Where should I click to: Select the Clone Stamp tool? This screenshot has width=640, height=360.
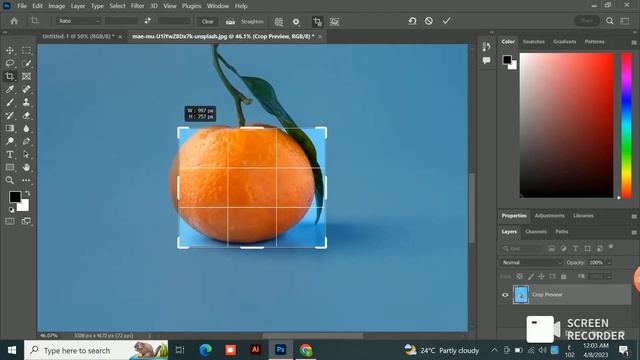click(27, 102)
